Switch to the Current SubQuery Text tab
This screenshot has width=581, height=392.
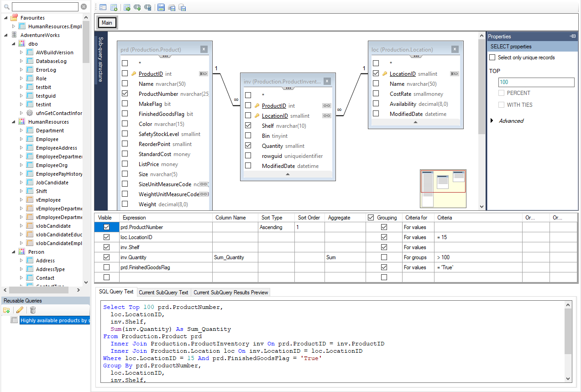pos(163,293)
